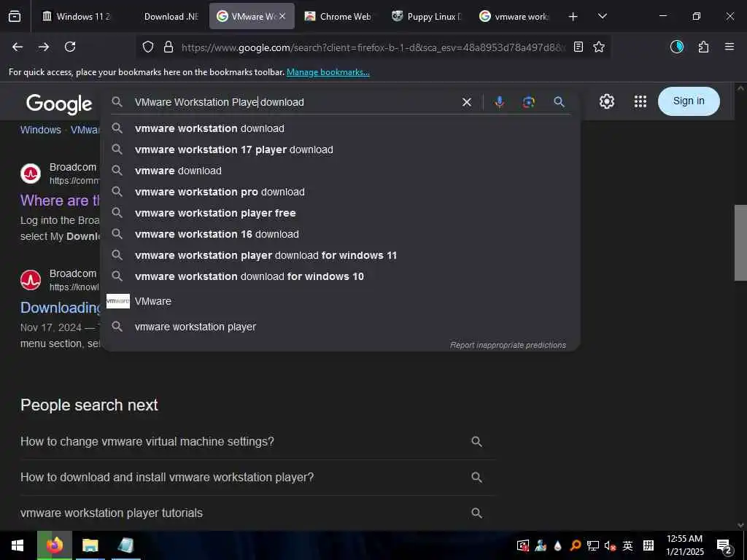Open the blue circular extension icon in toolbar
This screenshot has height=560, width=747.
pyautogui.click(x=677, y=47)
